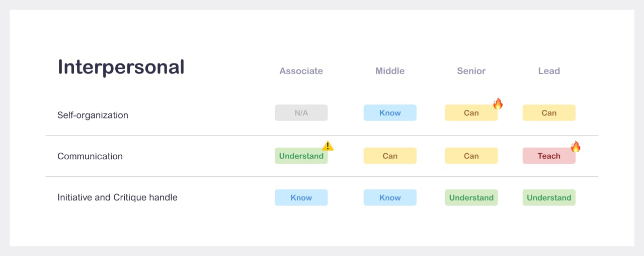The width and height of the screenshot is (644, 256).
Task: Select Understand badge for Senior Initiative row
Action: (471, 198)
